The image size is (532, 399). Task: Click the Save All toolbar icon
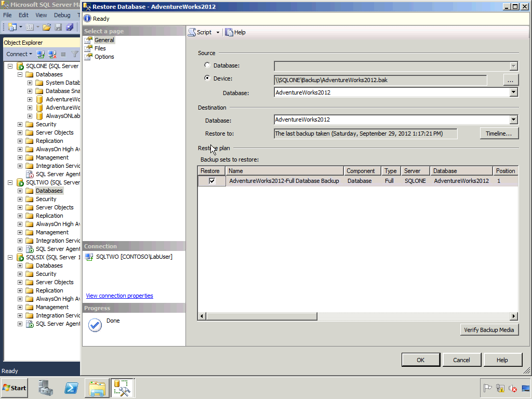(x=70, y=27)
